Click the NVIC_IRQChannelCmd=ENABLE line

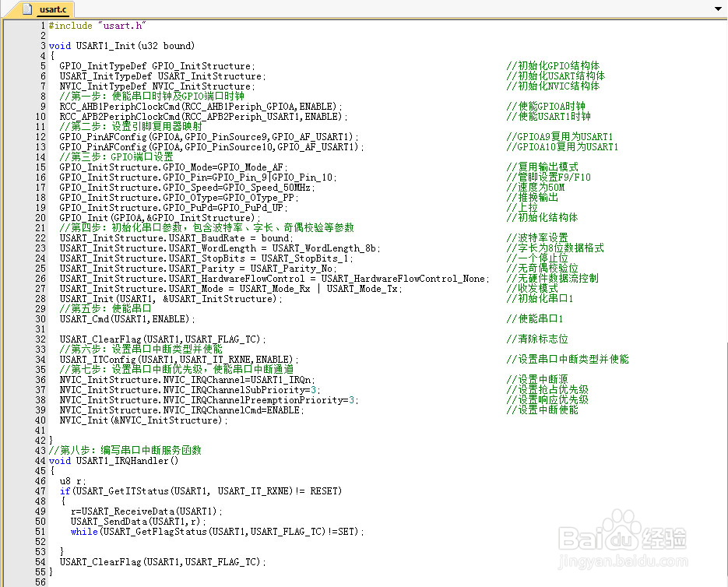pos(182,410)
